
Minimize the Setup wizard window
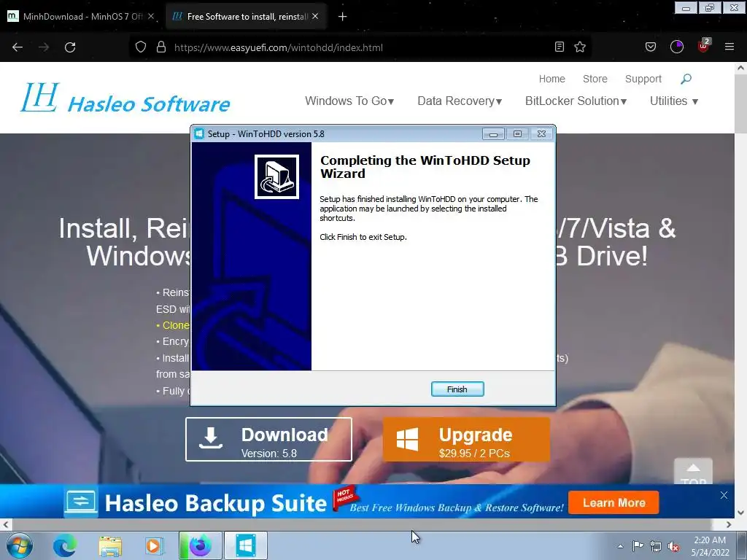pos(493,134)
